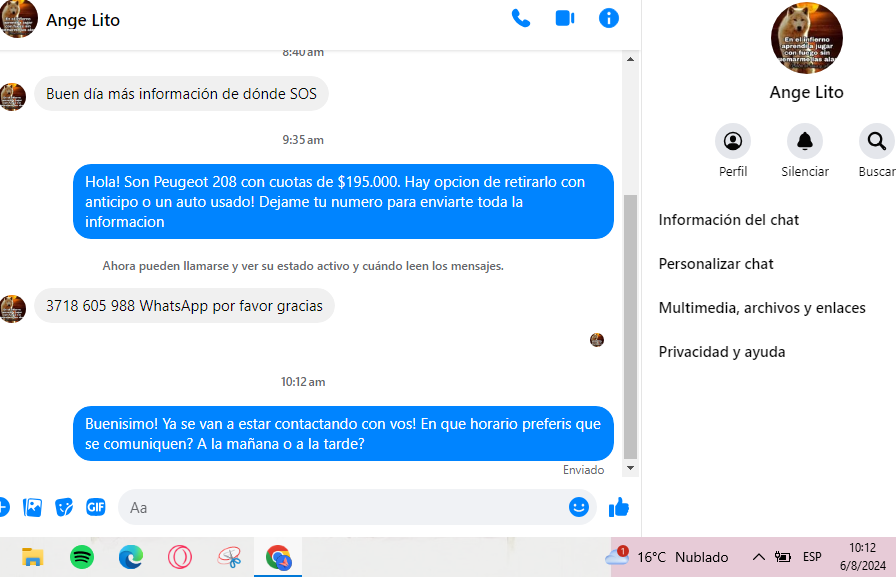Expand Privacidad y ayuda section

722,352
